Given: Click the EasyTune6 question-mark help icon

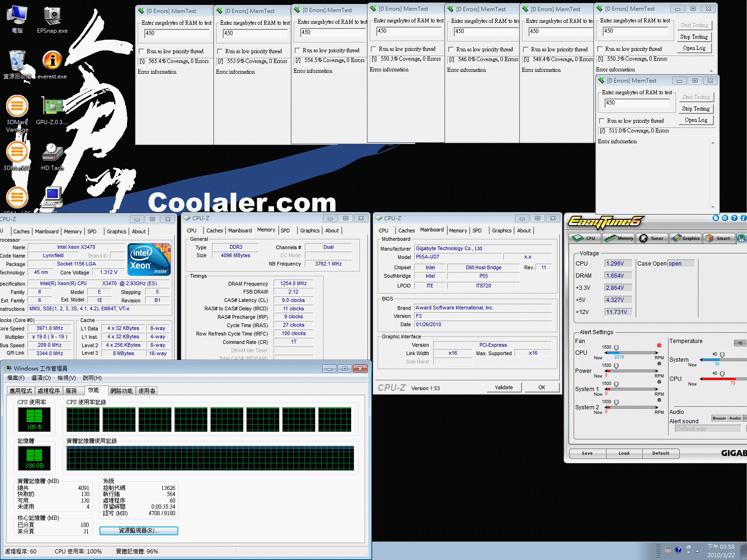Looking at the screenshot, I should 734,218.
